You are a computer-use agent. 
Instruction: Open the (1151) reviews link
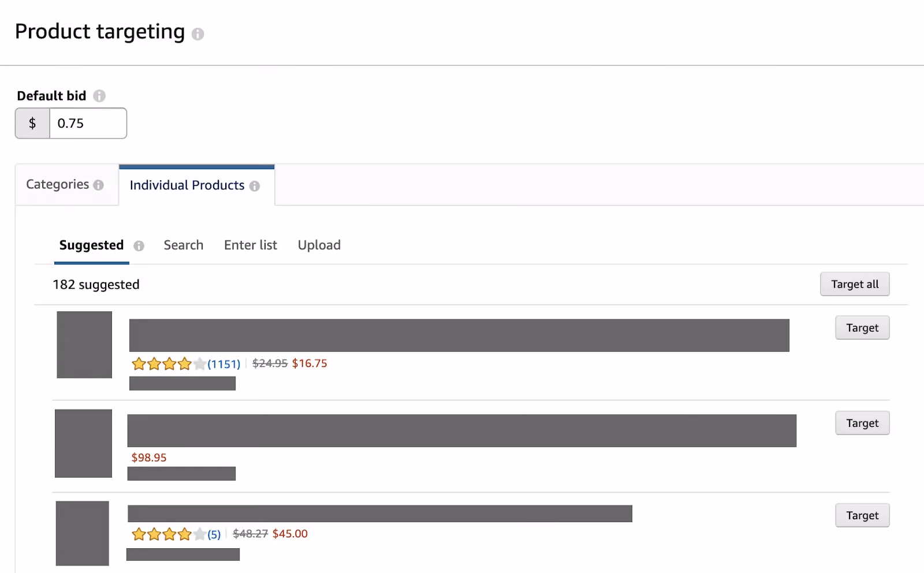tap(224, 364)
